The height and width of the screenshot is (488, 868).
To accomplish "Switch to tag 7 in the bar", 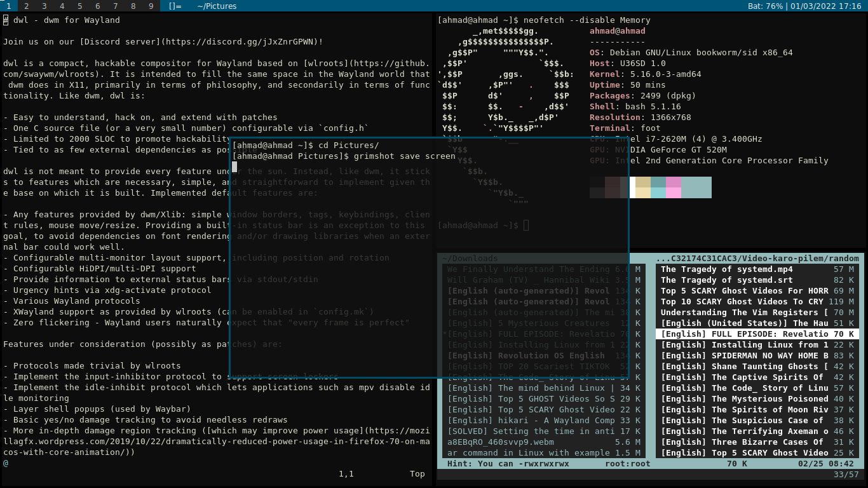I will [x=116, y=6].
